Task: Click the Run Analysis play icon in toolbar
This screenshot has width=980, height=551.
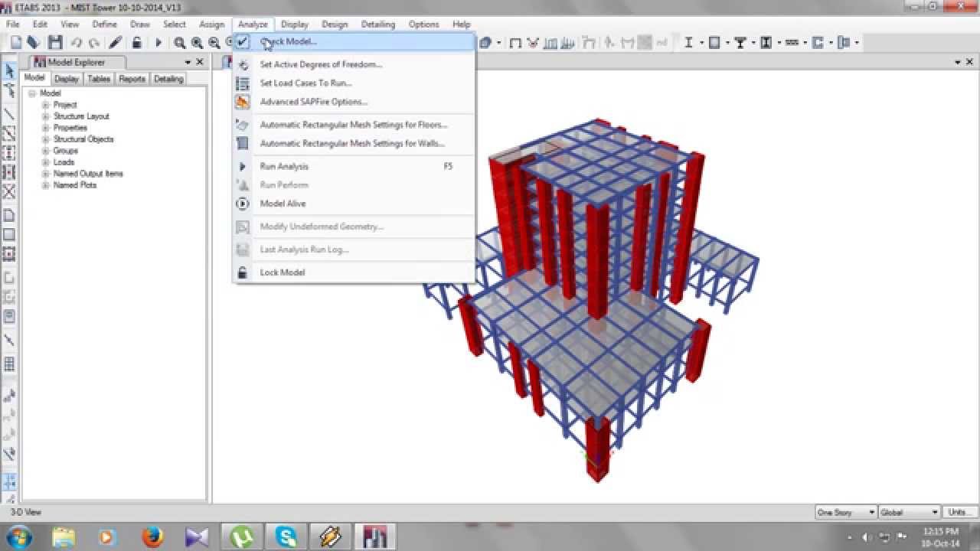Action: [x=158, y=44]
